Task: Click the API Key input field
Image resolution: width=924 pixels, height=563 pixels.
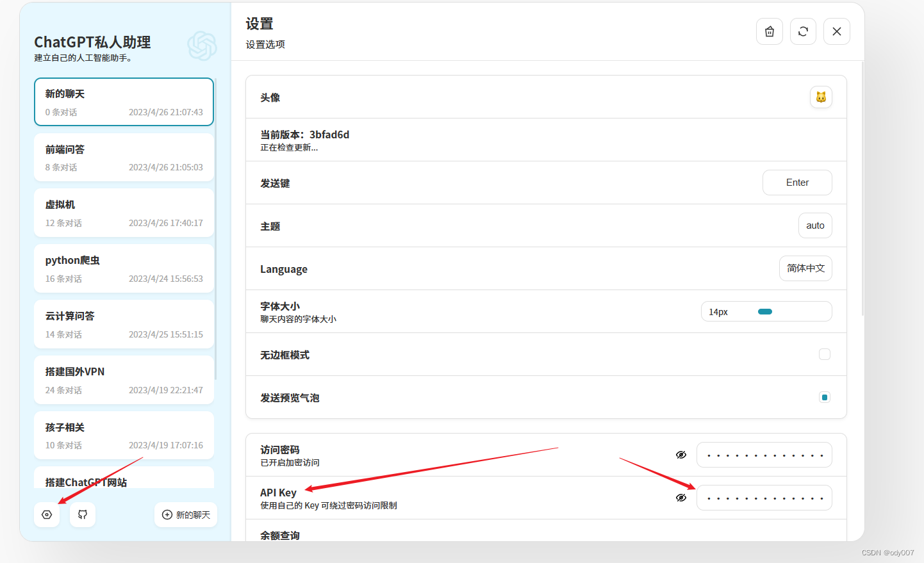Action: tap(764, 498)
